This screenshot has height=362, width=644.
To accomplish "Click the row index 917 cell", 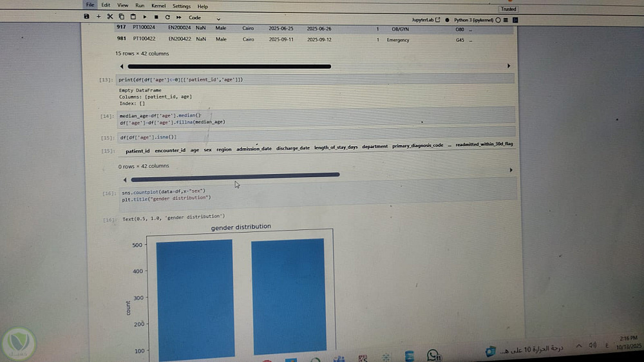I will pyautogui.click(x=121, y=26).
